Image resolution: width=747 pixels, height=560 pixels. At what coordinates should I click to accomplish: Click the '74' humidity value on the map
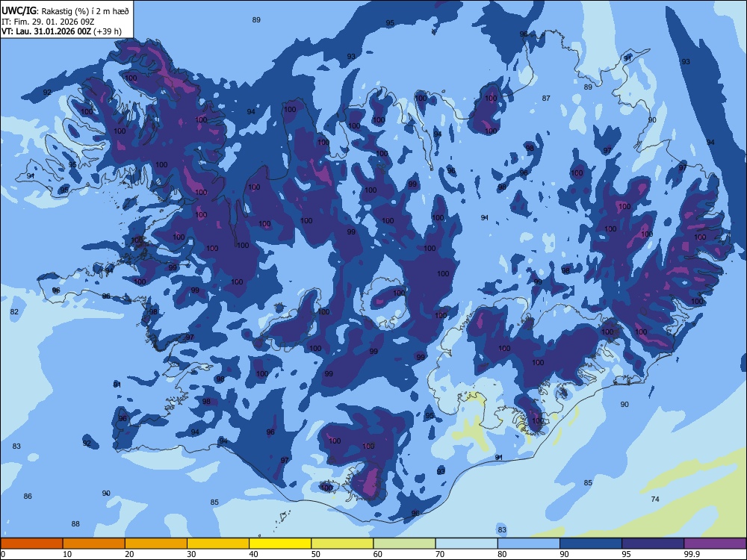pyautogui.click(x=655, y=499)
